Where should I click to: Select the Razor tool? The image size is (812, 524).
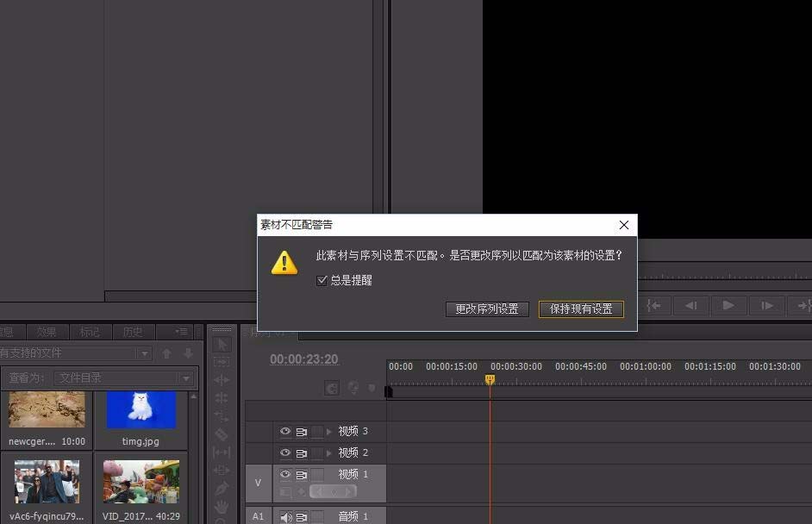point(222,434)
